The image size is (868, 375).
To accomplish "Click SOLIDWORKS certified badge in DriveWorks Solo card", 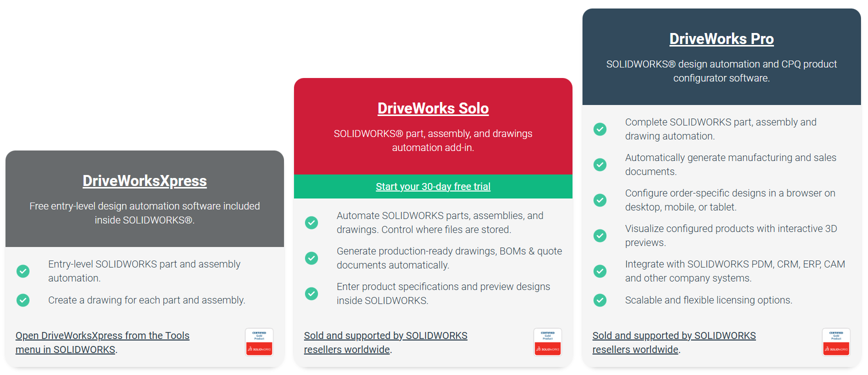I will pos(547,342).
